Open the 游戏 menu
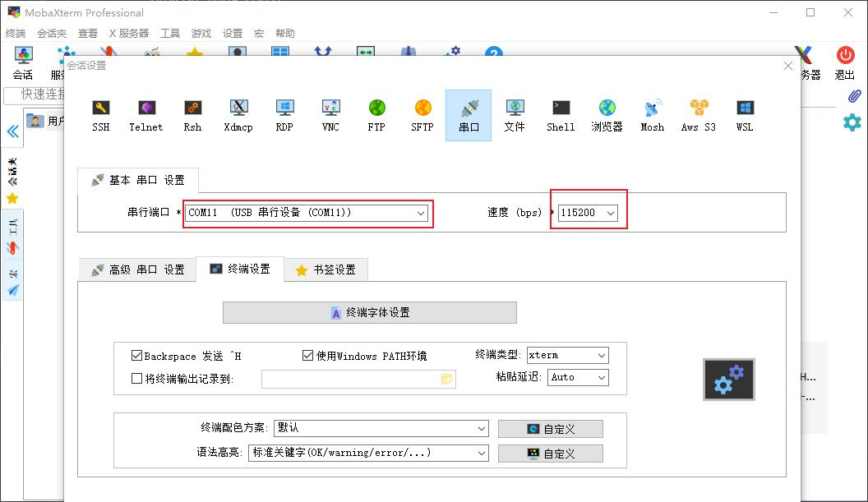 pyautogui.click(x=201, y=33)
